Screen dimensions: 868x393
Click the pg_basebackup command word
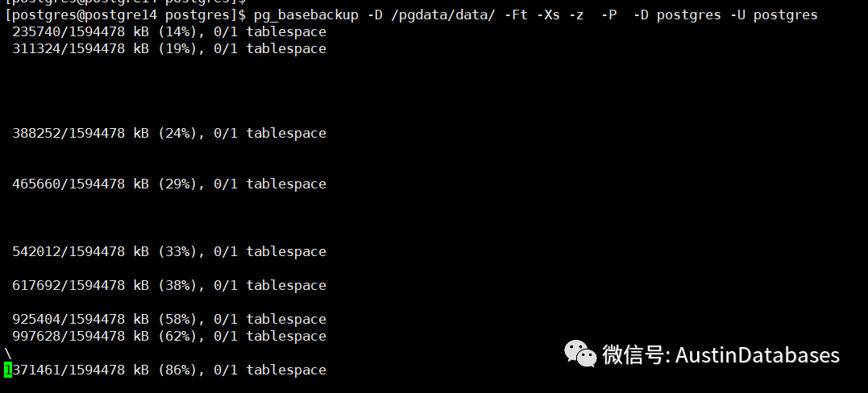(x=306, y=15)
